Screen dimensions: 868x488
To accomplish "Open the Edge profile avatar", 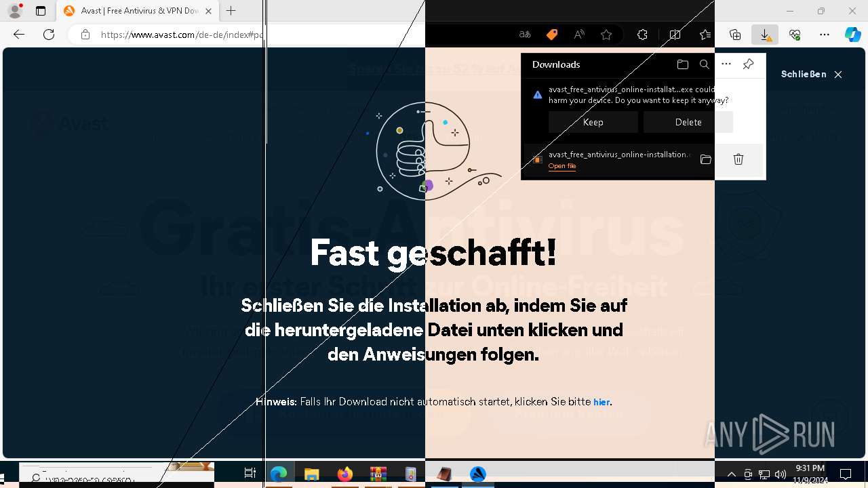I will pyautogui.click(x=15, y=11).
